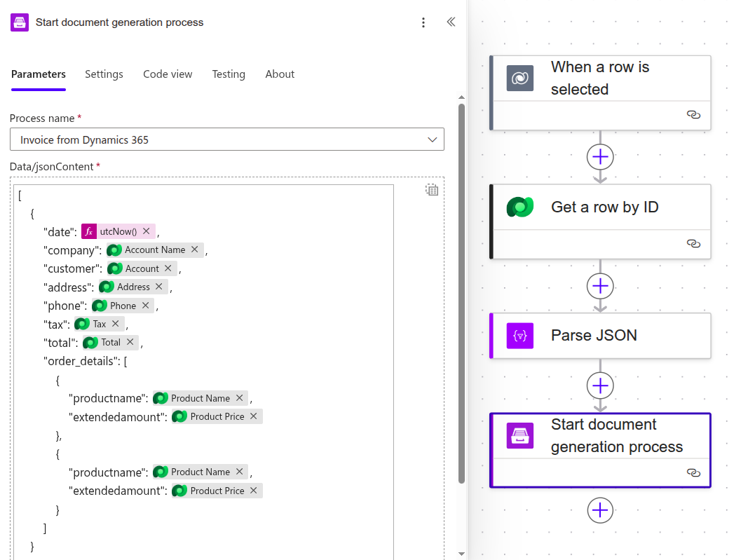748x560 pixels.
Task: Collapse the panel with the double chevron
Action: tap(451, 22)
